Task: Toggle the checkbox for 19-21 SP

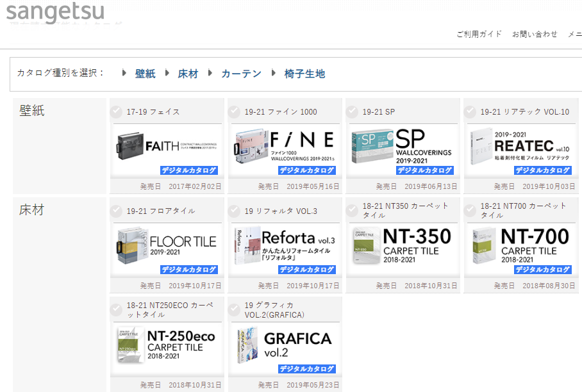Action: tap(352, 112)
